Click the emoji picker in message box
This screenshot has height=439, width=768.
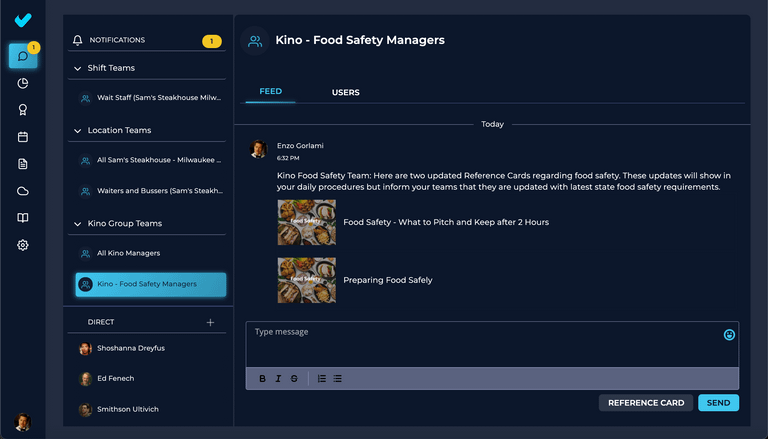(729, 335)
